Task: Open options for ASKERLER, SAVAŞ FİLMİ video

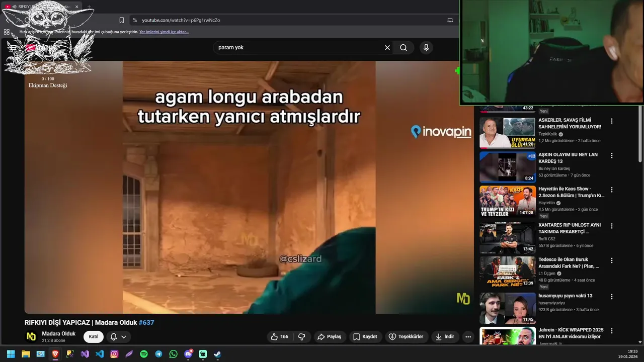Action: click(x=612, y=121)
